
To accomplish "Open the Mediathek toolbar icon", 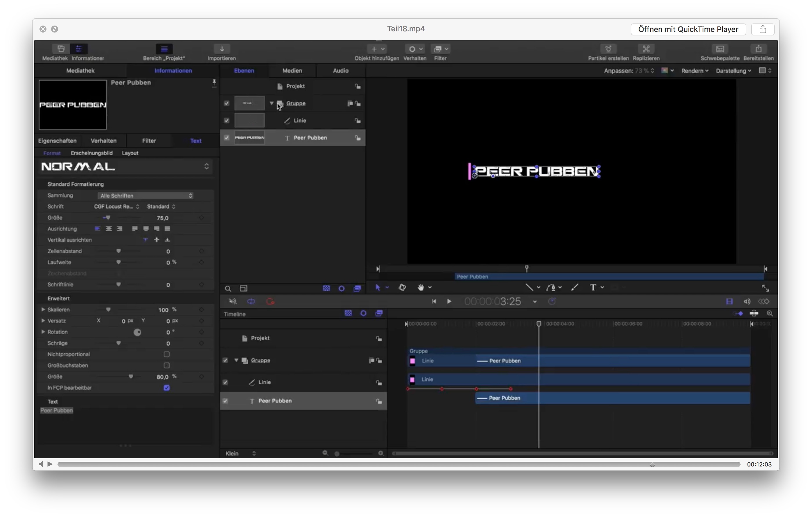I will click(x=61, y=49).
